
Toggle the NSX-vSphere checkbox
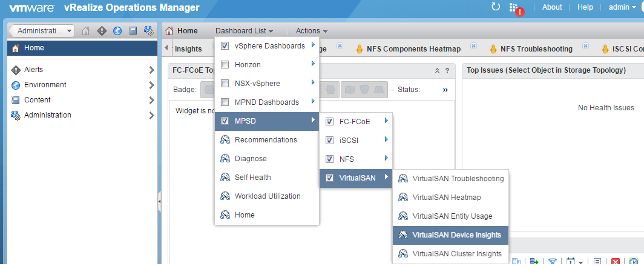[225, 84]
